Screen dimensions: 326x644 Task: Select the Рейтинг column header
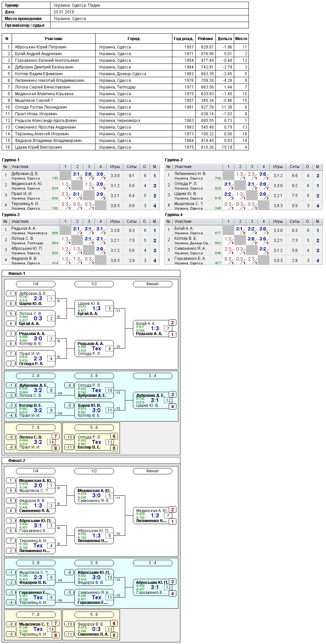click(x=205, y=39)
